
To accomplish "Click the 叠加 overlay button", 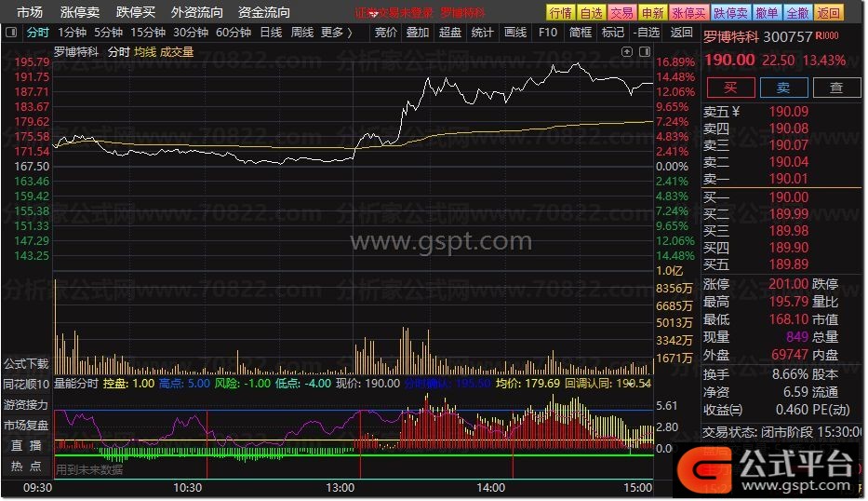I will coord(418,33).
